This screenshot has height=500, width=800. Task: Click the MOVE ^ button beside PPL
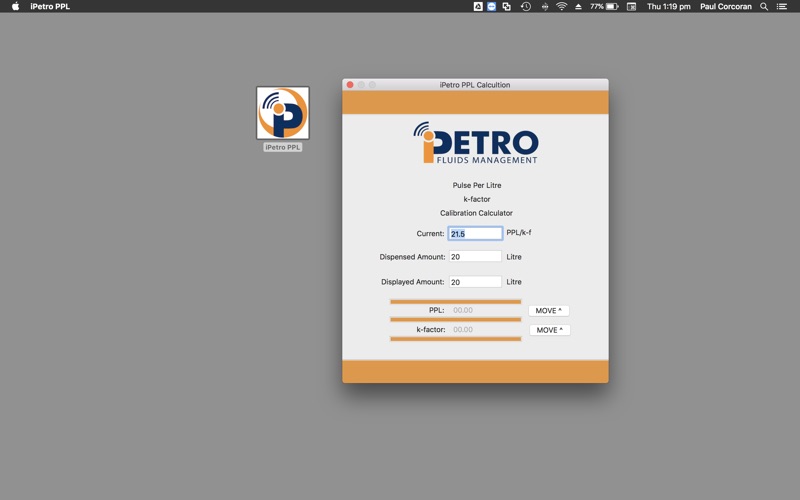pos(548,310)
